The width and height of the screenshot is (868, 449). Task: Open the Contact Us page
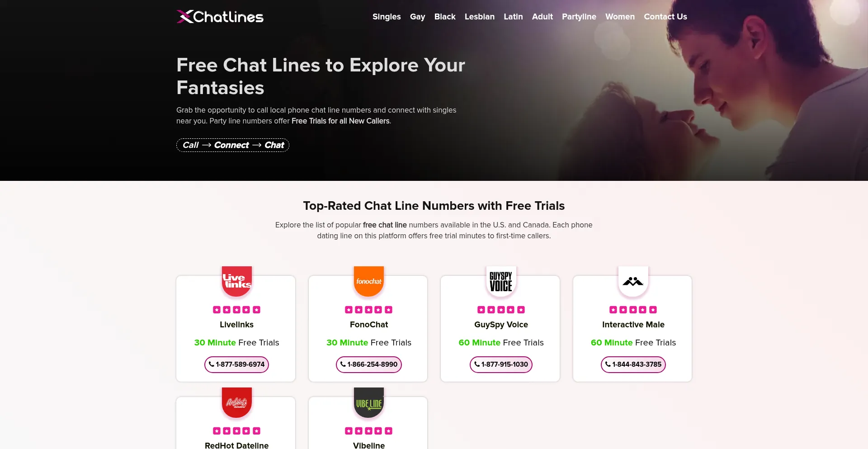pos(665,17)
